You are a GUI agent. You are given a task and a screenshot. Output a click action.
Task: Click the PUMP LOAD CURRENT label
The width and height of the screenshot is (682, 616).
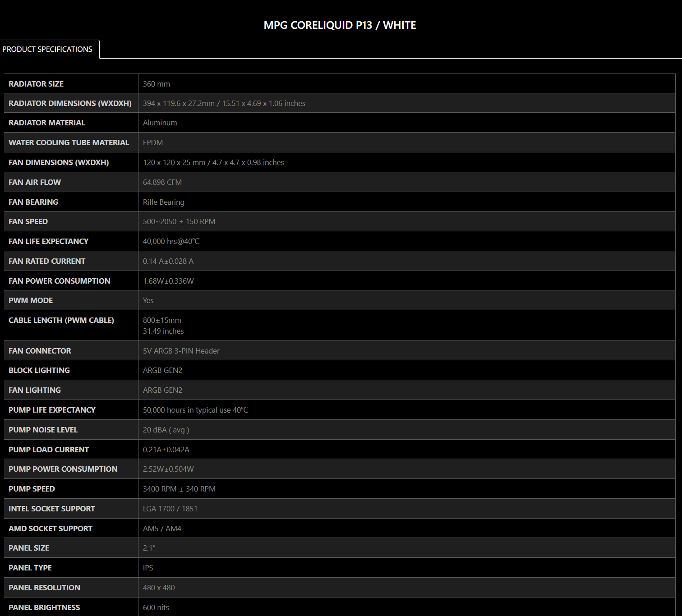point(49,450)
